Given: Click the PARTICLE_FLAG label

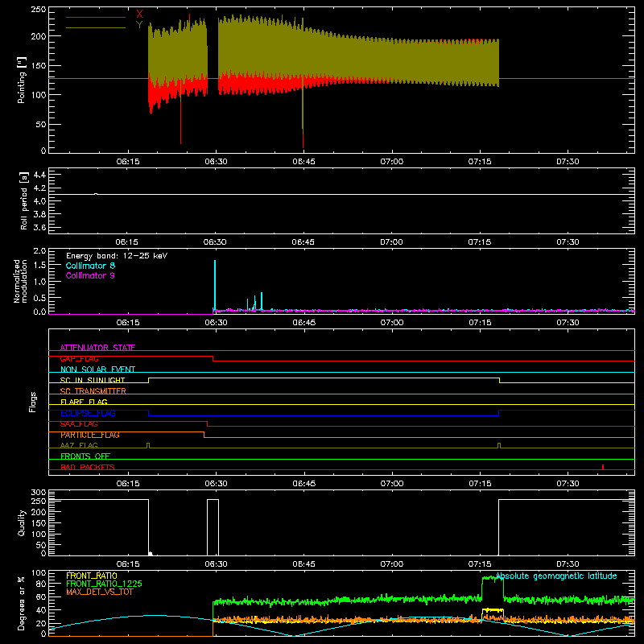Looking at the screenshot, I should pos(90,435).
